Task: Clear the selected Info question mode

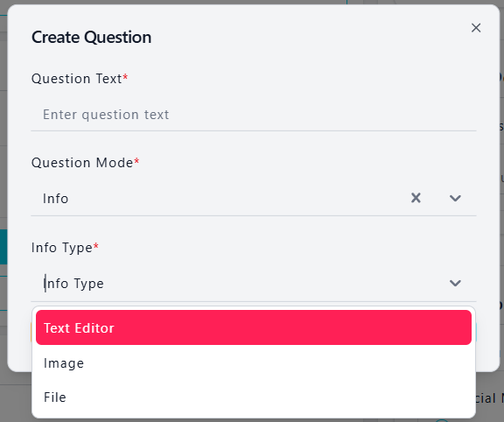Action: click(416, 198)
